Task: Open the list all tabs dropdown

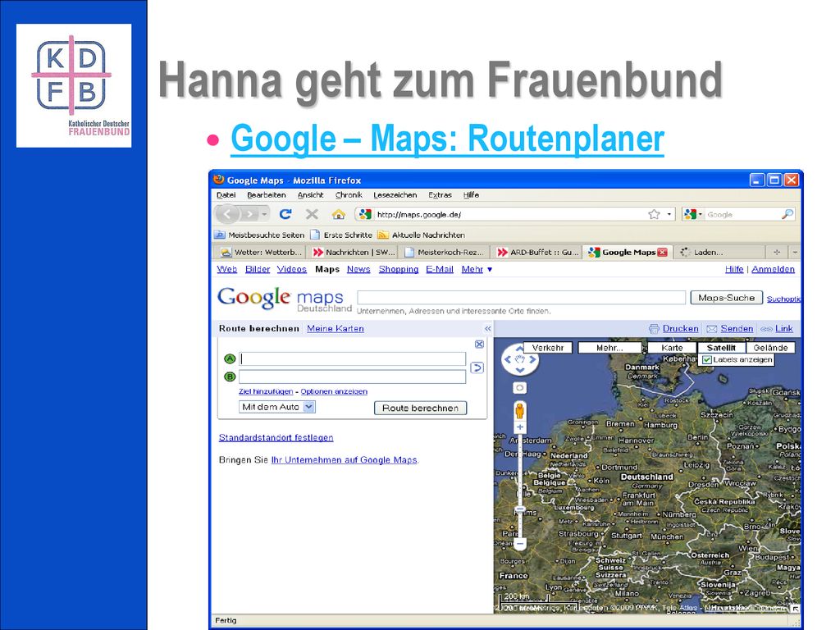Action: tap(794, 252)
